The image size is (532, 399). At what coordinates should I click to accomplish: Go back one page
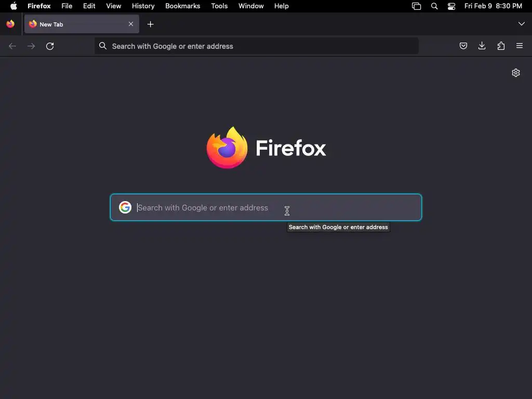pos(12,46)
